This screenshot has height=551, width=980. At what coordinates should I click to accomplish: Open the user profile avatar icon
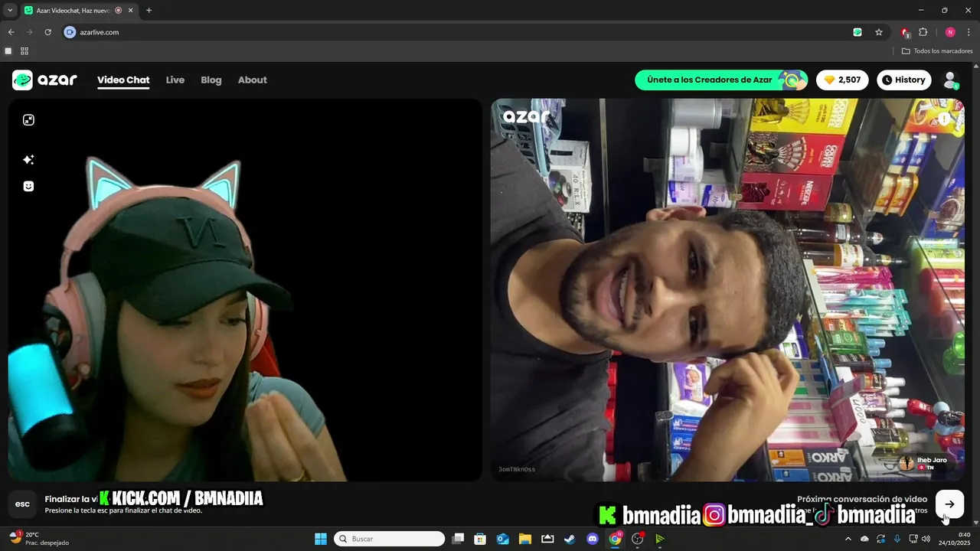click(950, 80)
